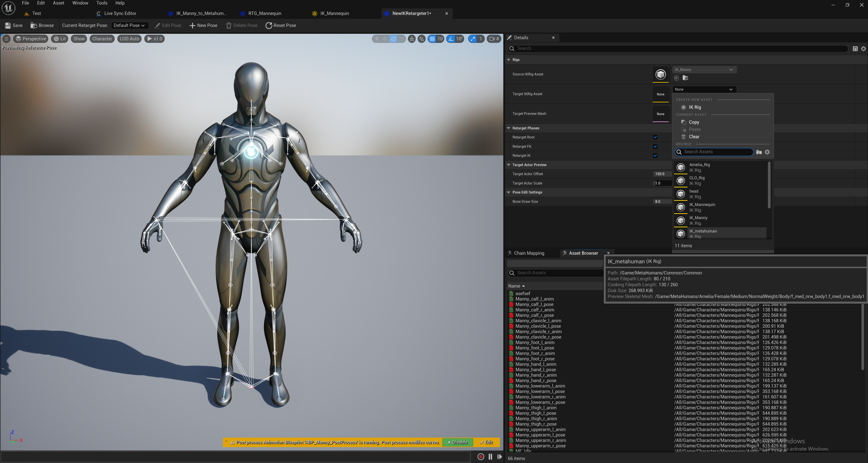Open the Perspective view mode menu
Image resolution: width=868 pixels, height=463 pixels.
(x=31, y=39)
